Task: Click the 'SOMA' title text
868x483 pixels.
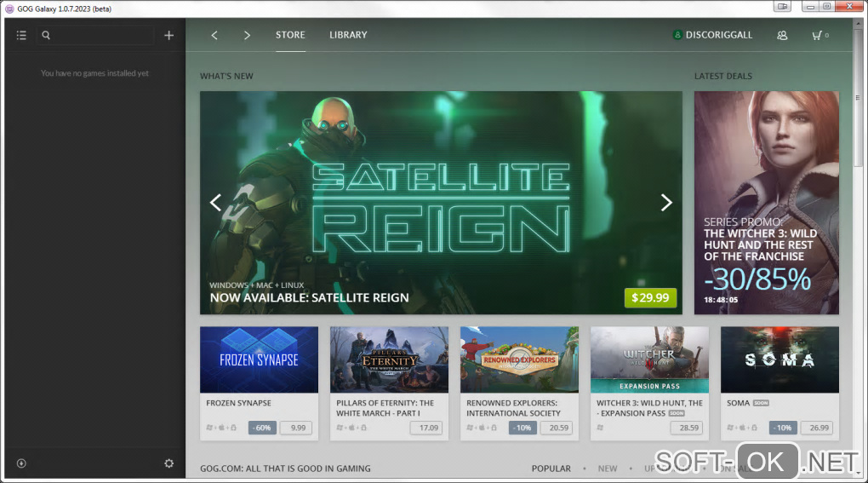Action: pyautogui.click(x=738, y=403)
